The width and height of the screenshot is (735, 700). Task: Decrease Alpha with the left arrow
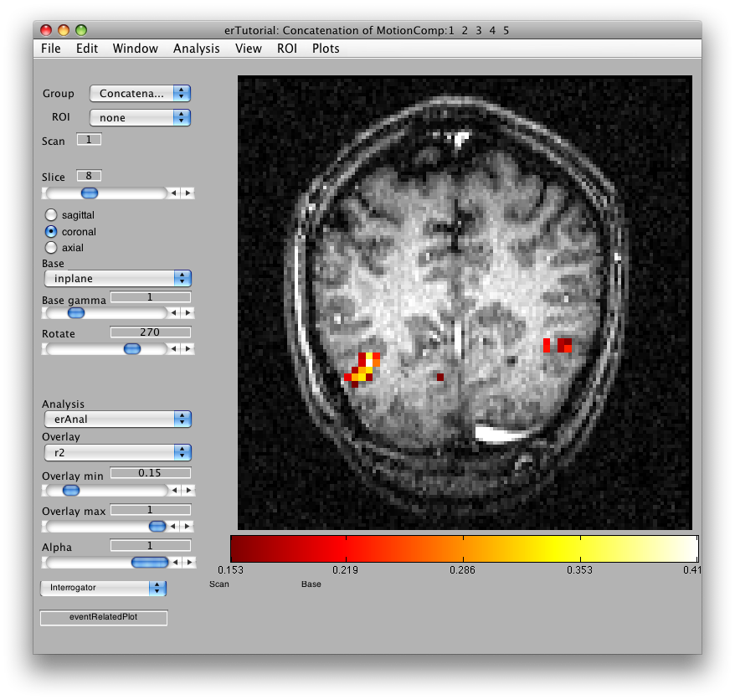click(175, 562)
